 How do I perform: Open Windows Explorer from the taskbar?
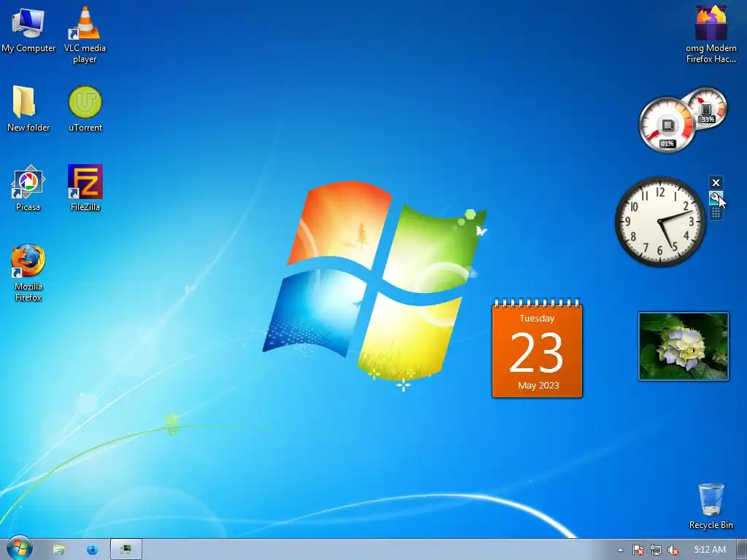tap(58, 550)
